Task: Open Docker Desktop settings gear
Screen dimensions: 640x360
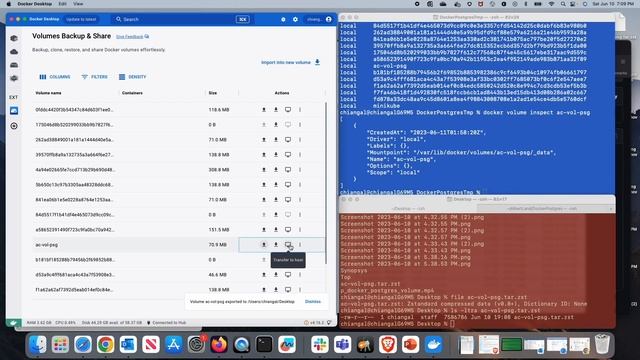Action: [295, 19]
